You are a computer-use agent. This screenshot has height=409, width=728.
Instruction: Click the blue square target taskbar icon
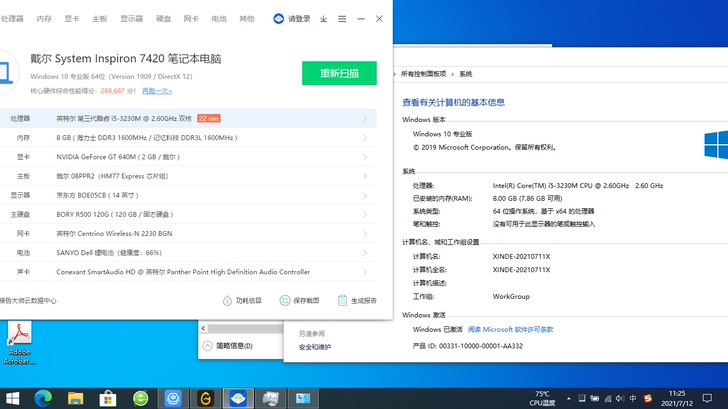tap(173, 398)
